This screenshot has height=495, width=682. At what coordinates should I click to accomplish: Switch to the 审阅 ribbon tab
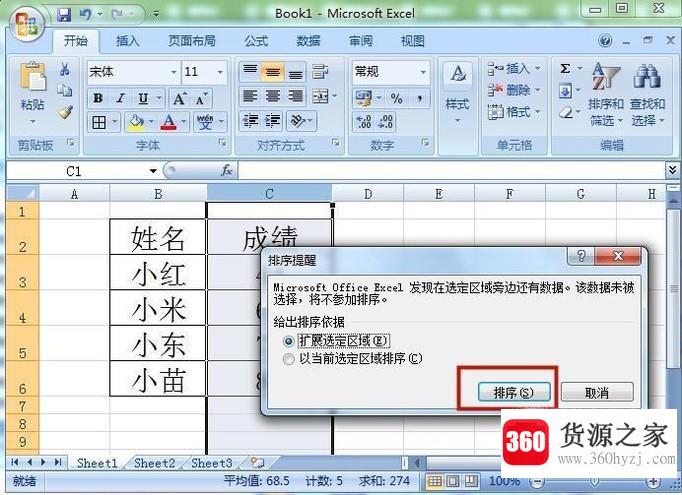[361, 41]
